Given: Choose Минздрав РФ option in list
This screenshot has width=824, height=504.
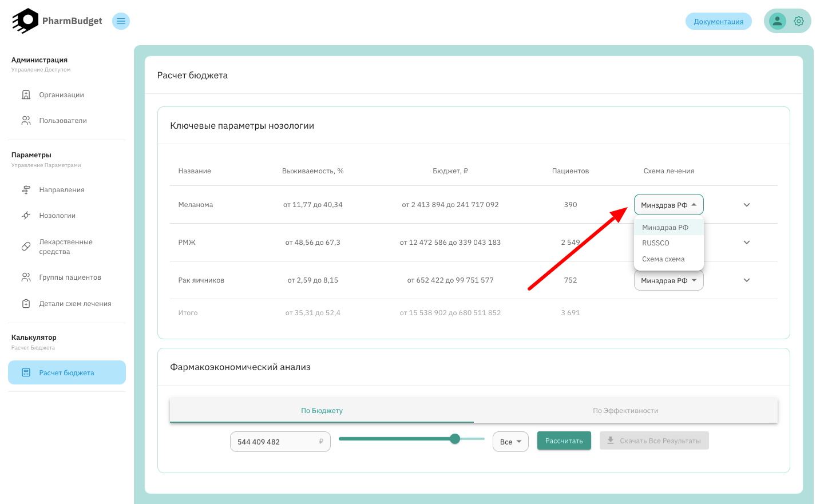Looking at the screenshot, I should click(669, 227).
